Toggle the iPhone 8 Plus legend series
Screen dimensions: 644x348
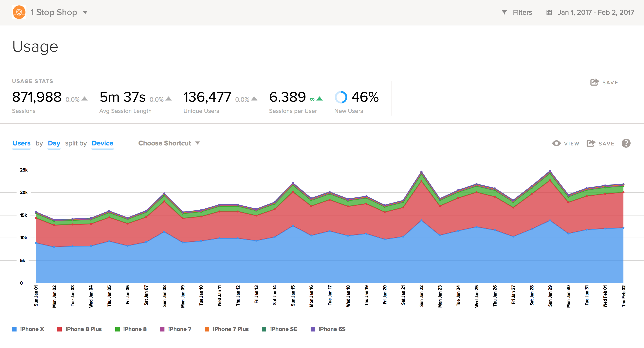coord(83,329)
